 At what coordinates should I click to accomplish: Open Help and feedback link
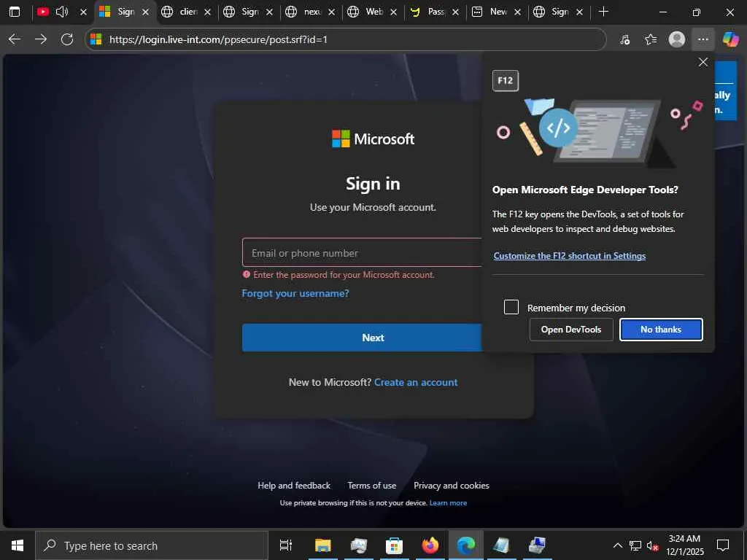[294, 485]
